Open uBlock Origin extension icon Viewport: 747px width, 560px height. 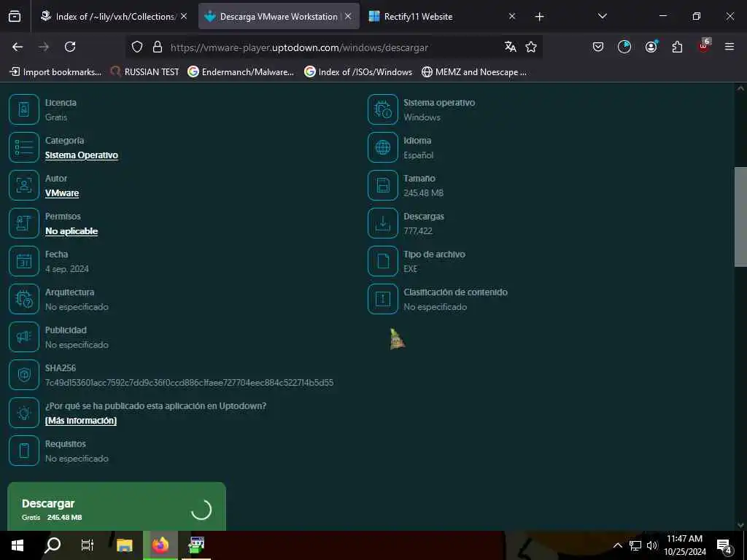point(704,46)
